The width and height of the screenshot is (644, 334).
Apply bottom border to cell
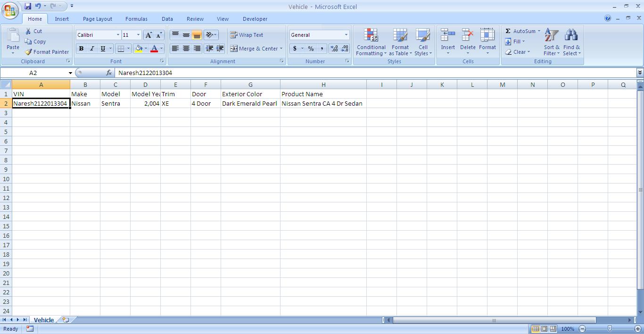tap(121, 49)
